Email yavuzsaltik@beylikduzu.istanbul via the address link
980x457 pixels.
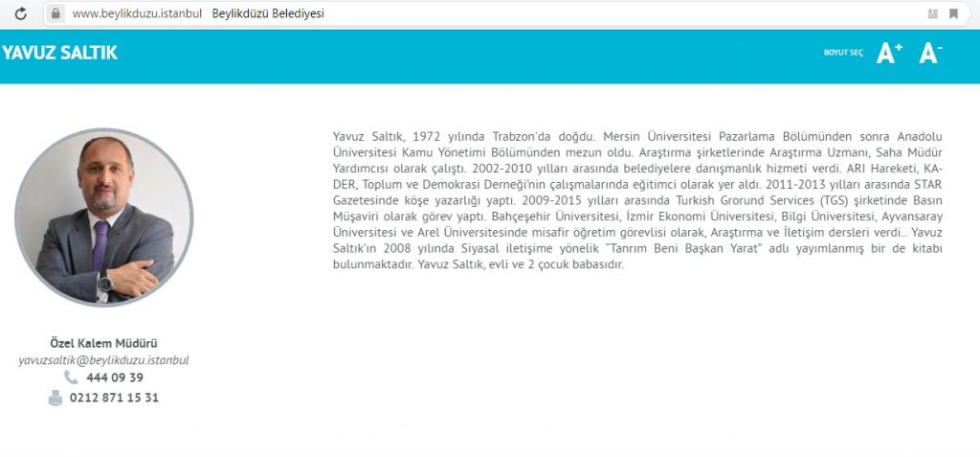click(x=103, y=360)
